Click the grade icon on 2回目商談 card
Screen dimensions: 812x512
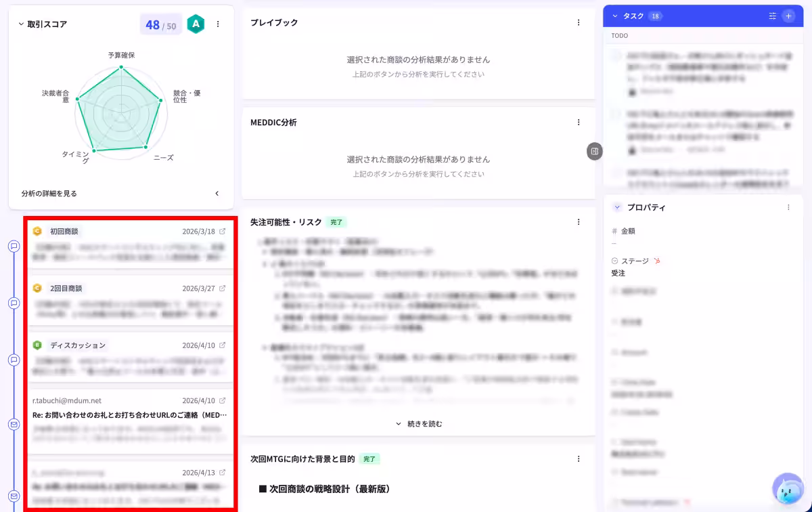pos(37,288)
